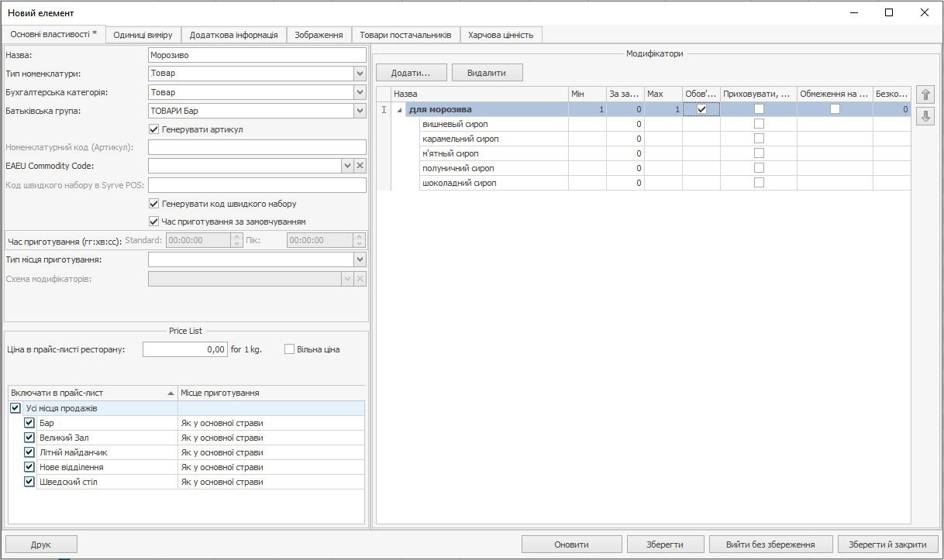
Task: Move modifier down with arrow icon
Action: pyautogui.click(x=925, y=116)
